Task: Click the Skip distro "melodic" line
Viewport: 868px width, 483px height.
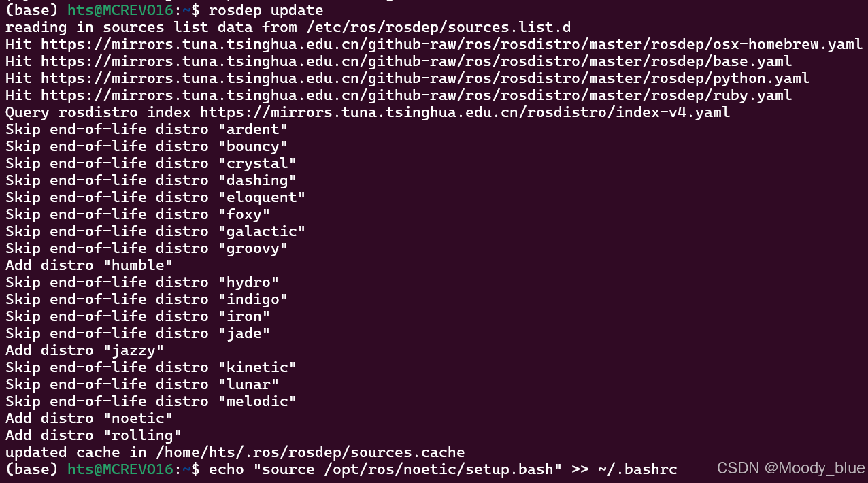Action: click(x=151, y=401)
